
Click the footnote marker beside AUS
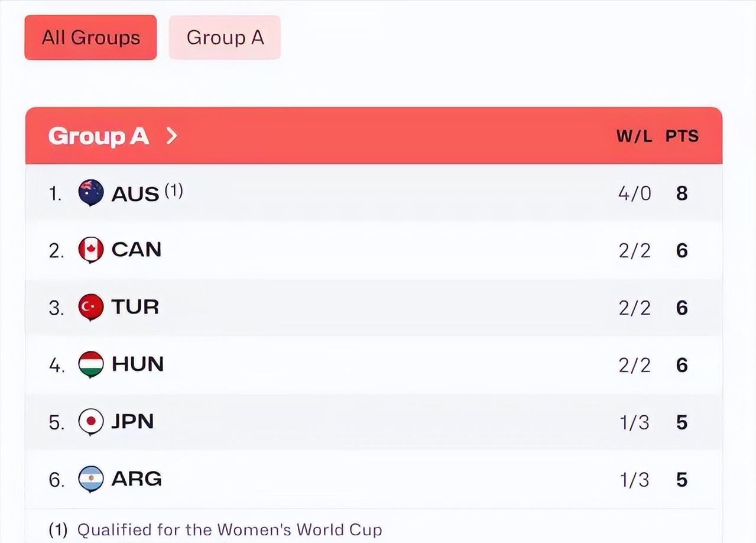174,190
